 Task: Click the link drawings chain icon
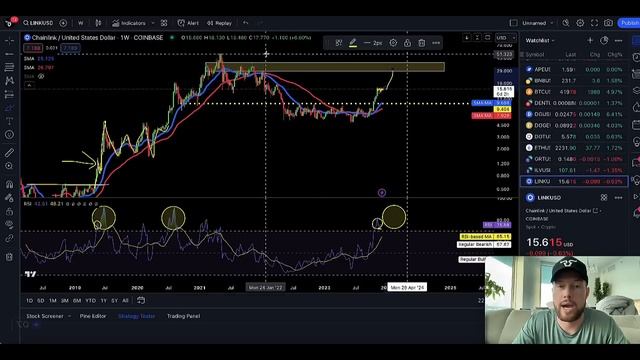pos(9,238)
